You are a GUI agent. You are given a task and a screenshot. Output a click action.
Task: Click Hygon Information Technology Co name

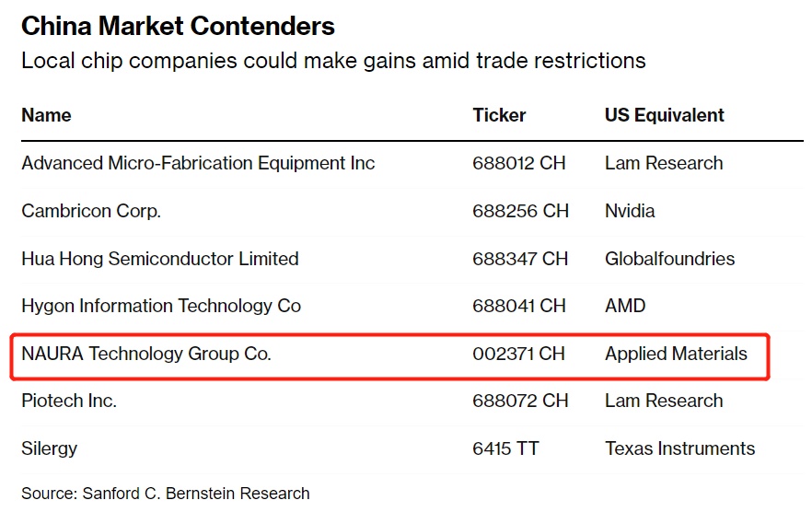[x=161, y=306]
